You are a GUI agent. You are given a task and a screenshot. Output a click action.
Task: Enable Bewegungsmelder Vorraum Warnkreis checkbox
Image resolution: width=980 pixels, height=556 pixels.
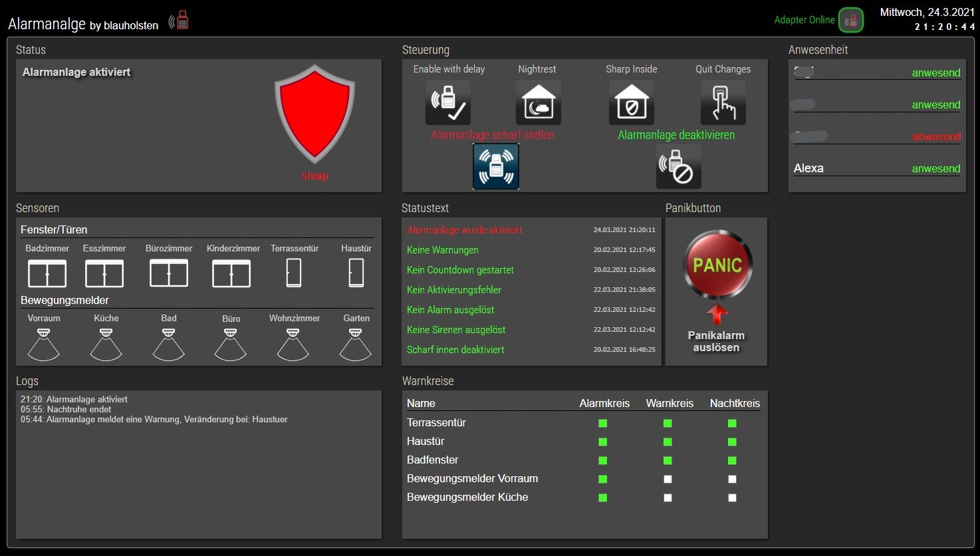pos(668,479)
